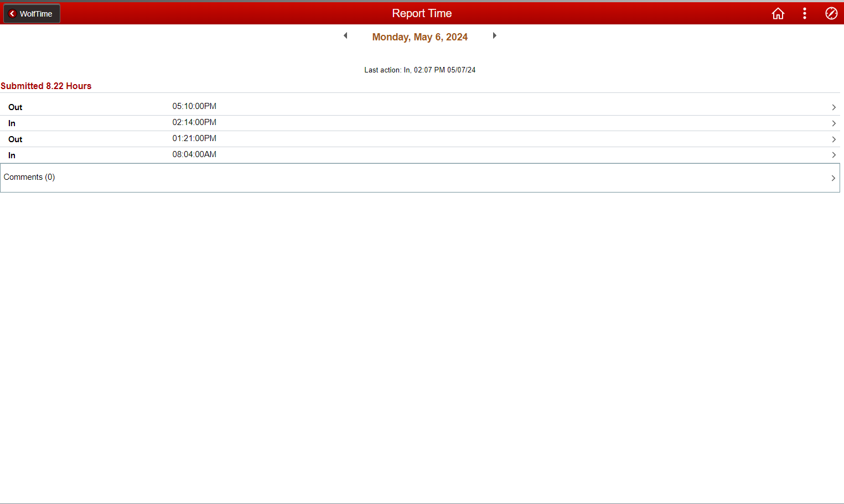Click the Submitted 8.22 Hours heading
Viewport: 844px width, 504px height.
(x=46, y=86)
